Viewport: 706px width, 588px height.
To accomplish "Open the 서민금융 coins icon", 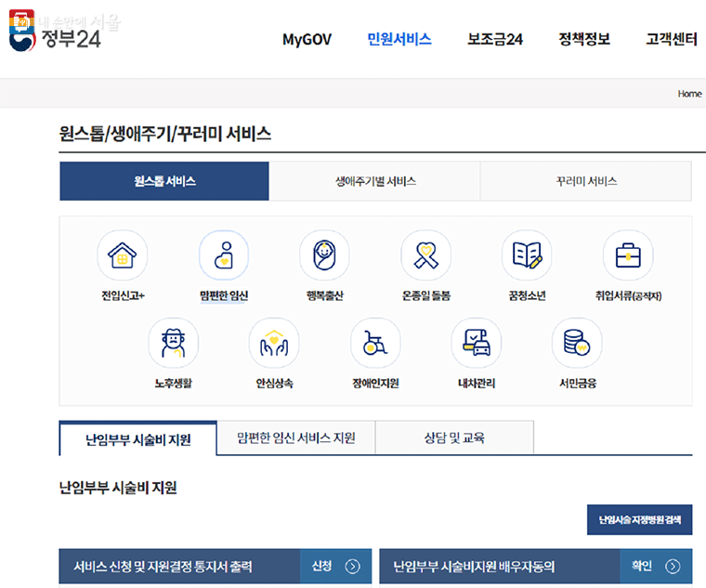I will click(577, 343).
